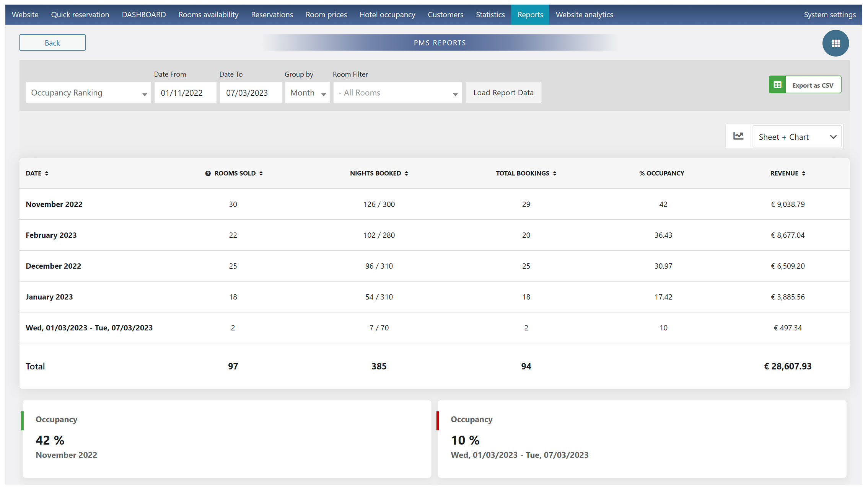Click the Date From input field
Image resolution: width=868 pixels, height=490 pixels.
point(186,93)
